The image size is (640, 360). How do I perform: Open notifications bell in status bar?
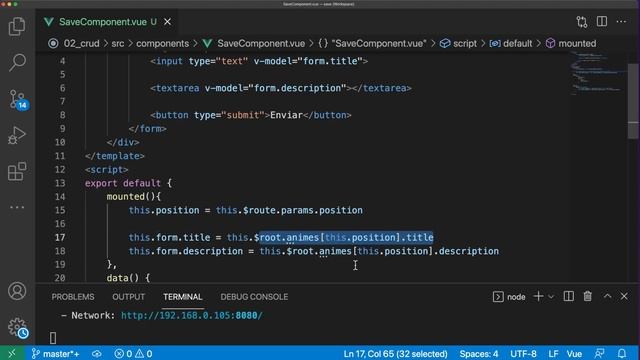622,353
